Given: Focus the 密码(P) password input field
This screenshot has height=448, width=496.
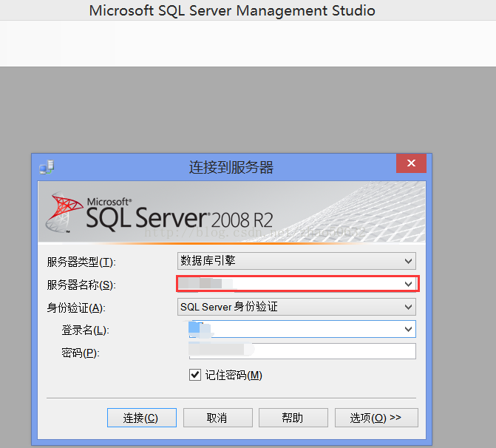Looking at the screenshot, I should point(302,351).
